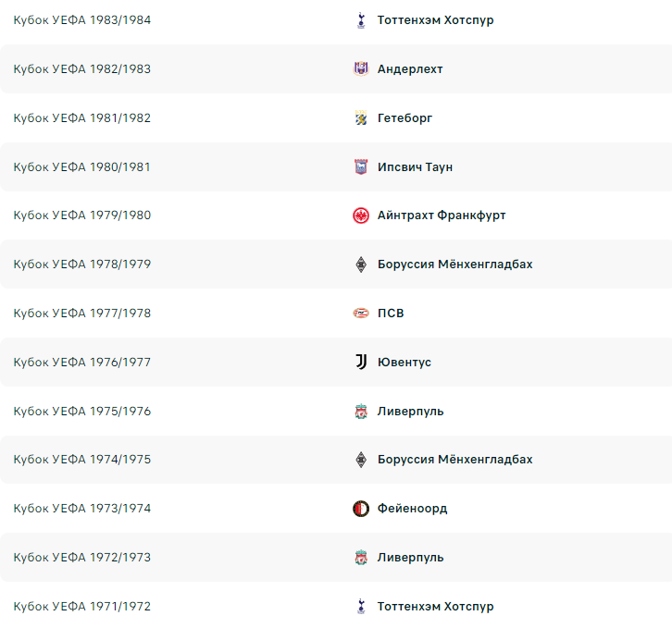Select Ливерпуль in the 1972/1973 row
672x628 pixels.
(x=410, y=558)
